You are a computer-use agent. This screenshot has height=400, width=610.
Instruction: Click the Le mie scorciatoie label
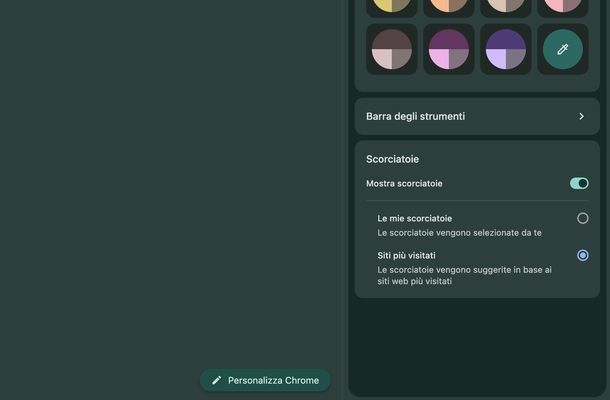(414, 218)
